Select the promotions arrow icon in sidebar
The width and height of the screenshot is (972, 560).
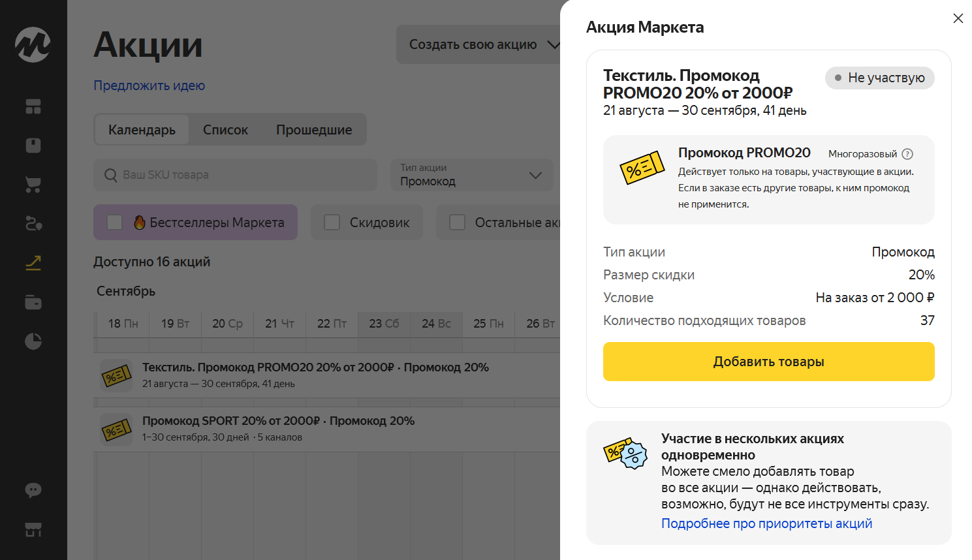pyautogui.click(x=33, y=263)
